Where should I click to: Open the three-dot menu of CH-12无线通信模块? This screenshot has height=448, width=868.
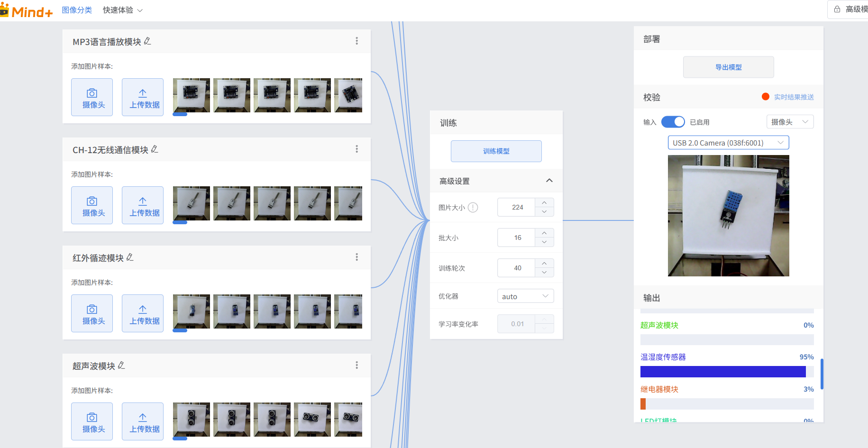point(357,149)
